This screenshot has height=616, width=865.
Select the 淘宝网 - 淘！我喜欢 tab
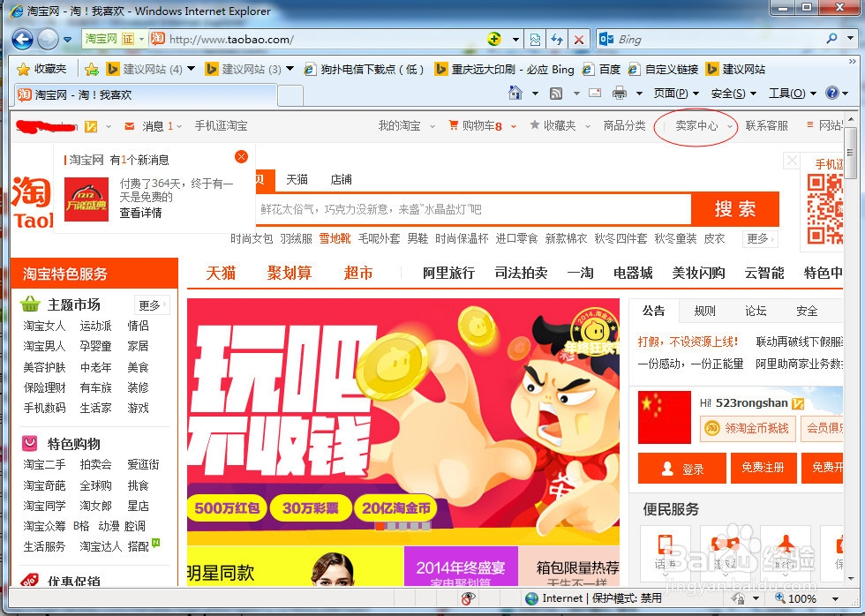click(x=146, y=94)
